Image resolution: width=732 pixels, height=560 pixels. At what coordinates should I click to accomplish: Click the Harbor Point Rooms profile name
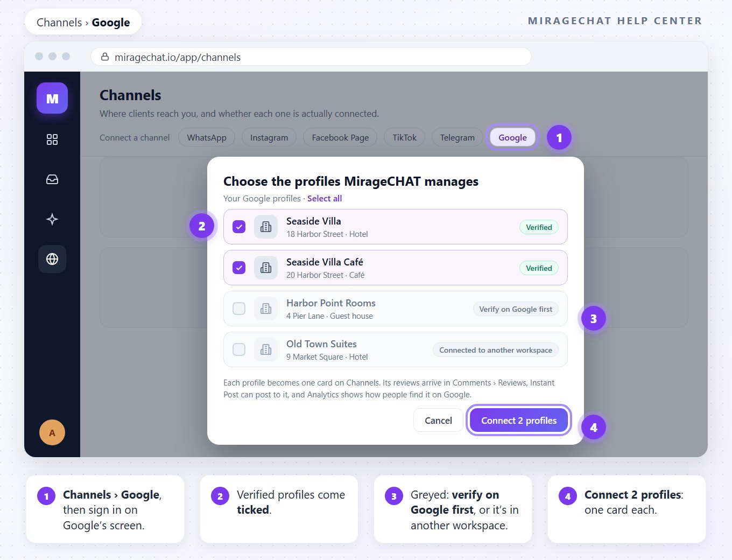331,303
